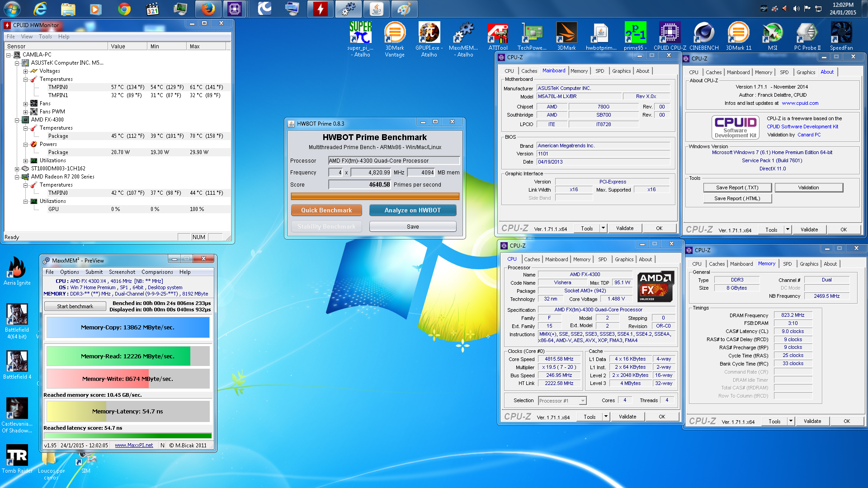The height and width of the screenshot is (488, 868).
Task: Open CPUID CPU-Z desktop shortcut
Action: pos(670,36)
